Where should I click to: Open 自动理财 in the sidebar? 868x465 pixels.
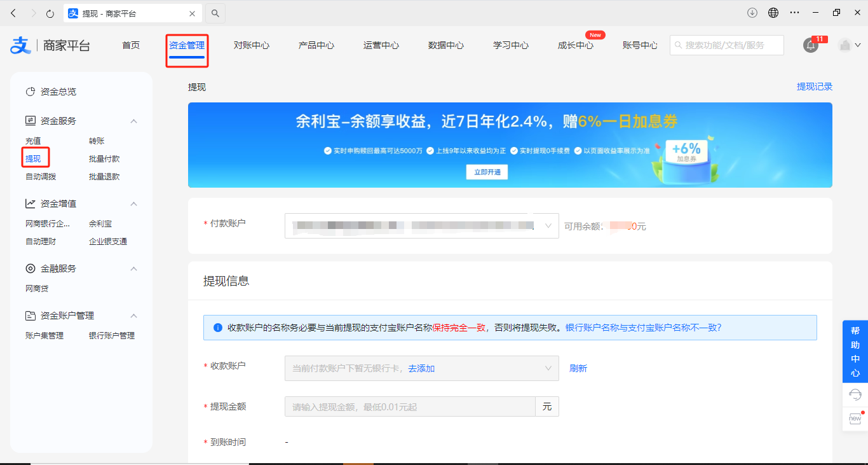coord(41,242)
